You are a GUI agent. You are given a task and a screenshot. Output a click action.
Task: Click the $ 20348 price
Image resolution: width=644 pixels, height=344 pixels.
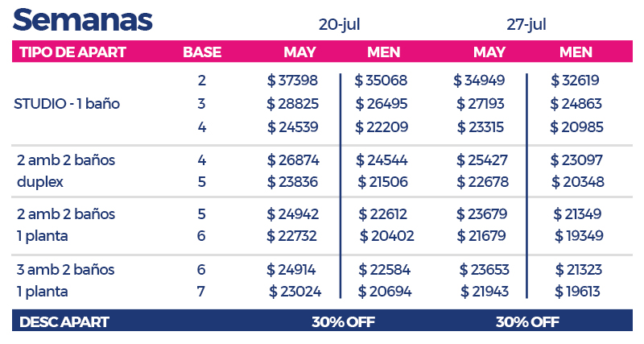577,182
